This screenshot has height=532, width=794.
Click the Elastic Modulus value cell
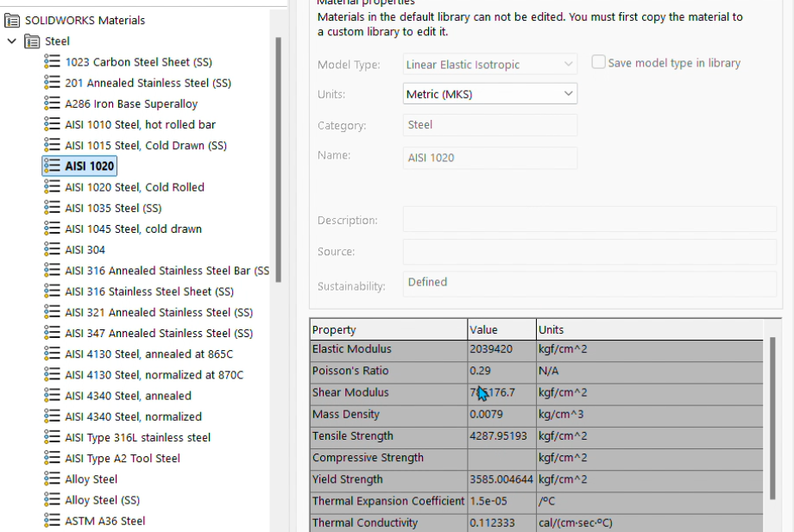click(501, 349)
